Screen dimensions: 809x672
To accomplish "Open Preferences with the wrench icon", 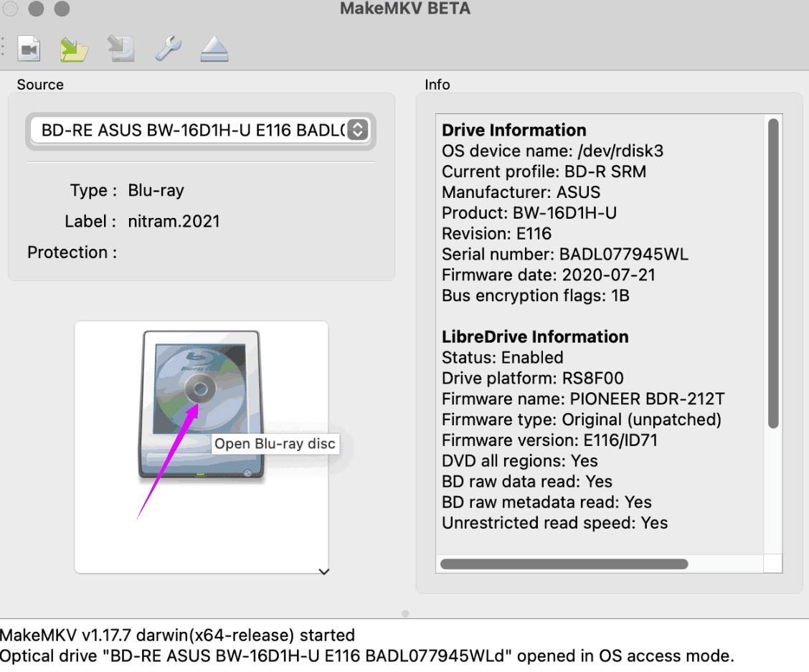I will 167,49.
